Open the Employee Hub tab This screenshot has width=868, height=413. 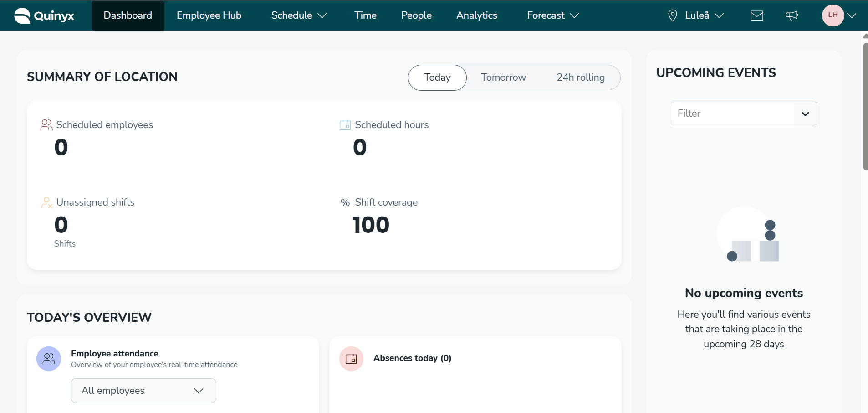[x=209, y=15]
